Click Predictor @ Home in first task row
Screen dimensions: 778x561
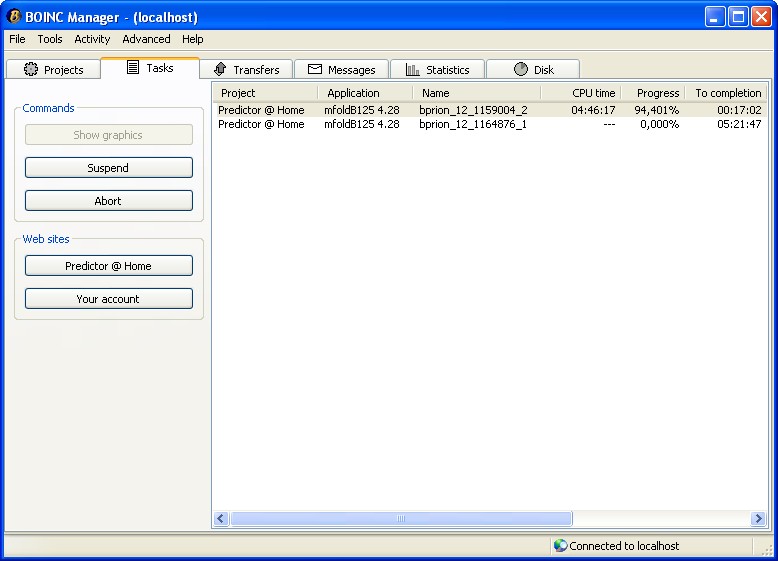(x=261, y=110)
